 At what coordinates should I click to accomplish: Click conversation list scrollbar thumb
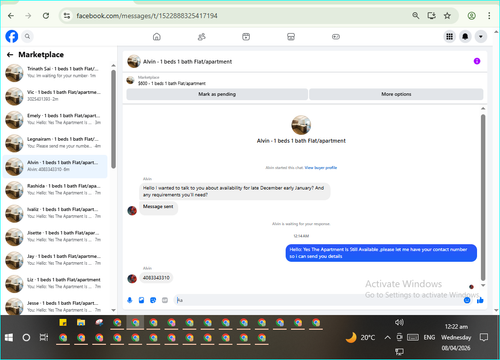(113, 119)
